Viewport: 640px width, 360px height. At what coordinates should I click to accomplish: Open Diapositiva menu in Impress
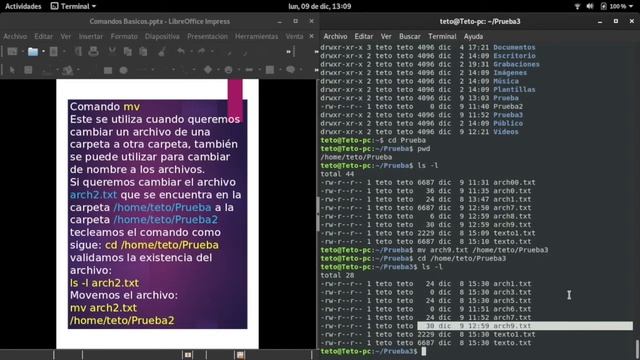pyautogui.click(x=162, y=36)
